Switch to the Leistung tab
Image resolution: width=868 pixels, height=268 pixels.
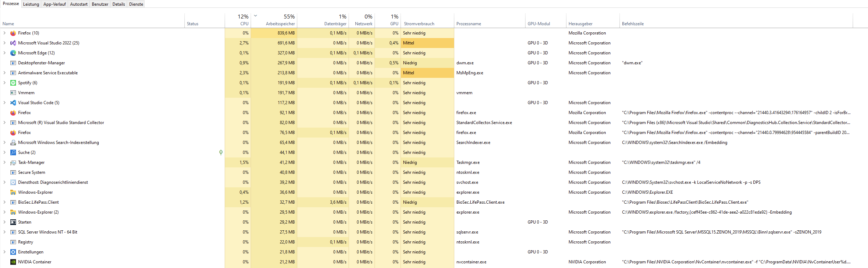31,4
